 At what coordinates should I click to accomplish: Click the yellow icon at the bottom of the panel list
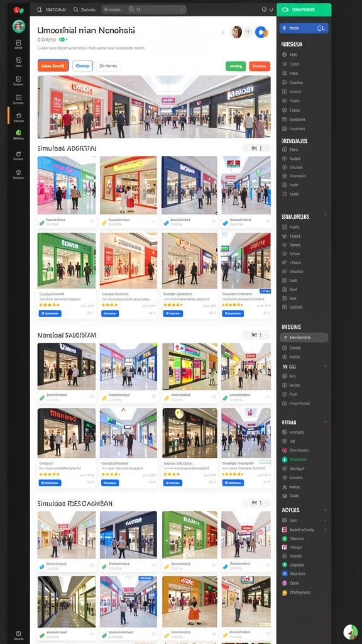pos(285,592)
